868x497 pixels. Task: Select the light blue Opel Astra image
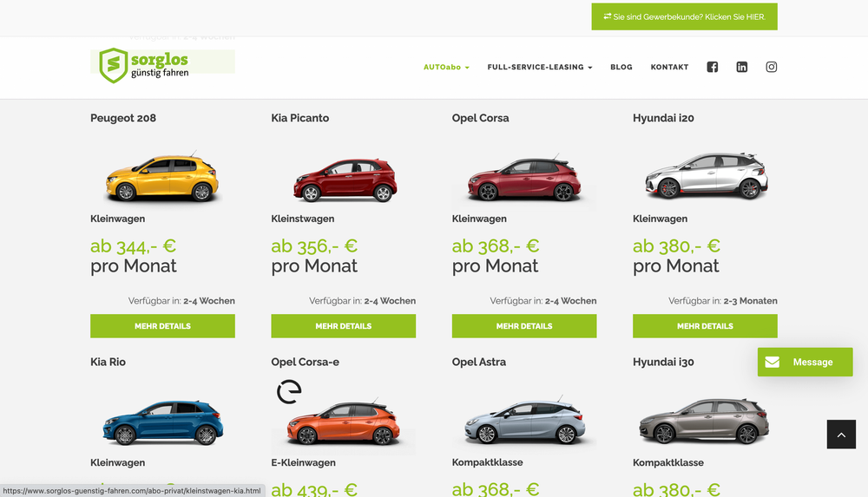(x=524, y=422)
